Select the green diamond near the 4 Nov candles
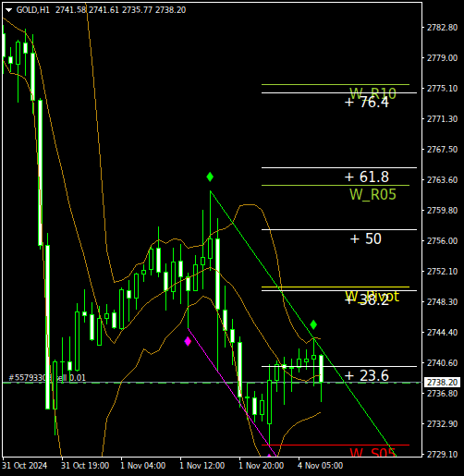Image resolution: width=464 pixels, height=476 pixels. (x=313, y=324)
